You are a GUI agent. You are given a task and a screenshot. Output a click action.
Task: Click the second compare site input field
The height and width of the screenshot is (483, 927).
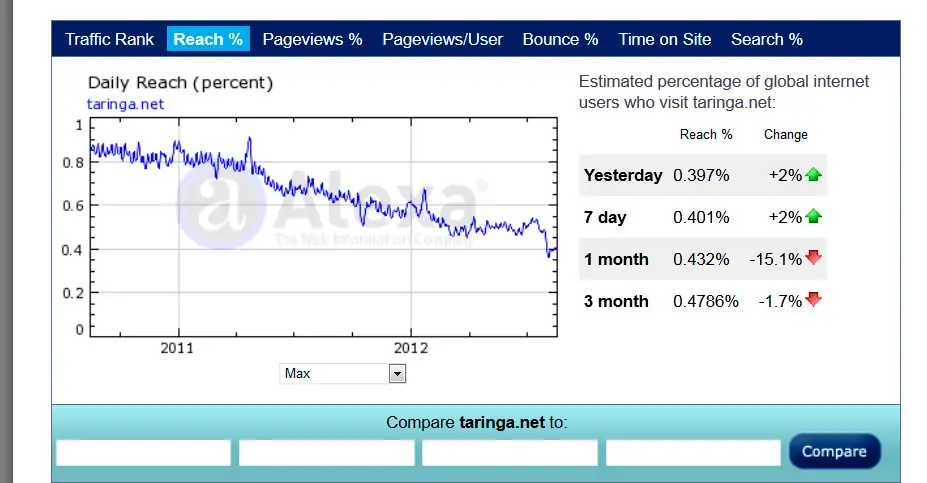click(326, 453)
